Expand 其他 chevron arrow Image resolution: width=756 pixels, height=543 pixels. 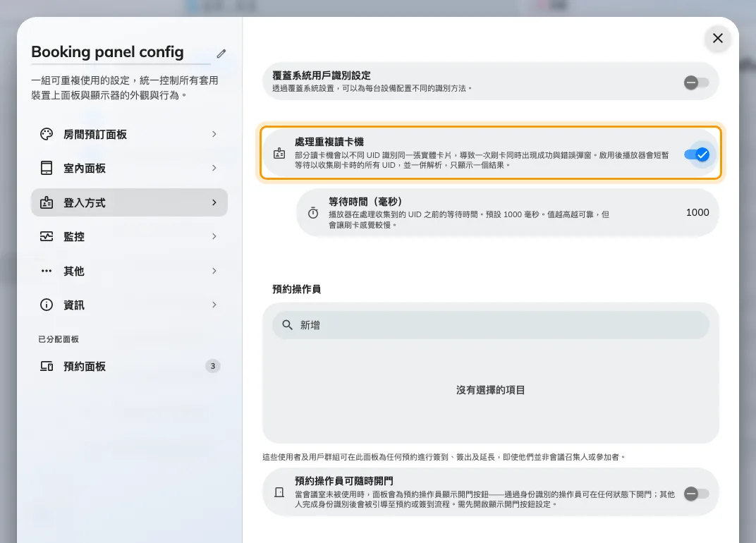tap(214, 271)
